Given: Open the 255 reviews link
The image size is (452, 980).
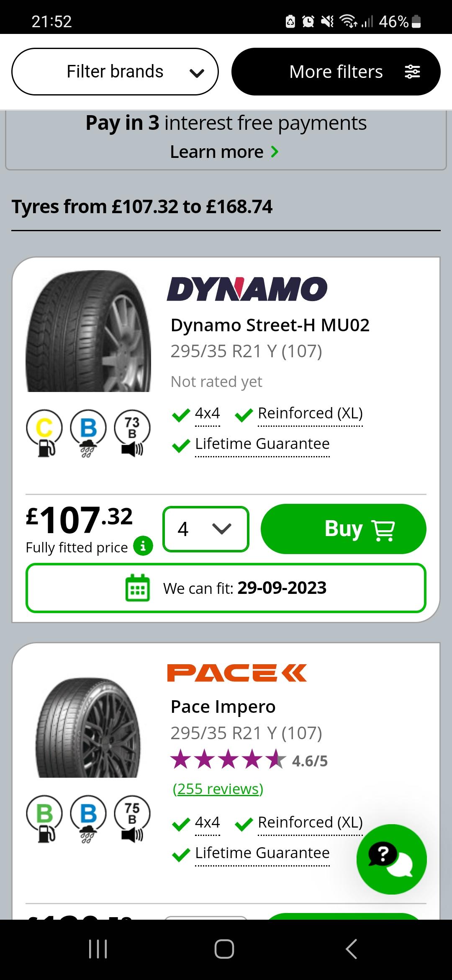Looking at the screenshot, I should tap(218, 789).
